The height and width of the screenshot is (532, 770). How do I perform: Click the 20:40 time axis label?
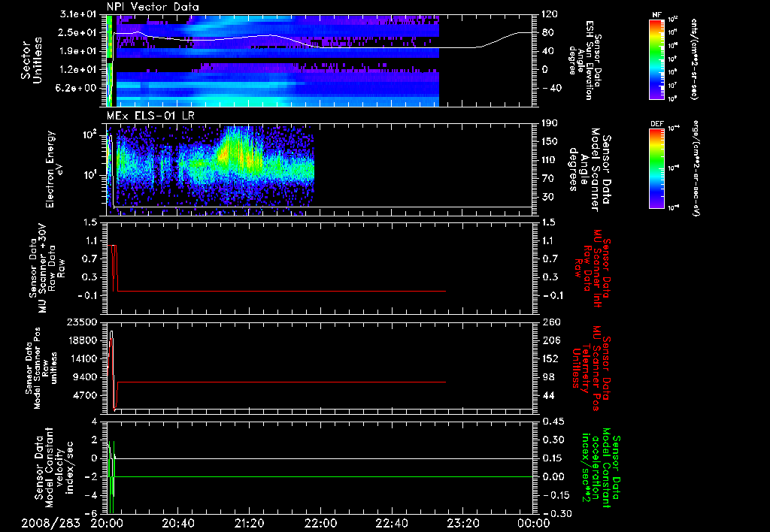pyautogui.click(x=177, y=523)
